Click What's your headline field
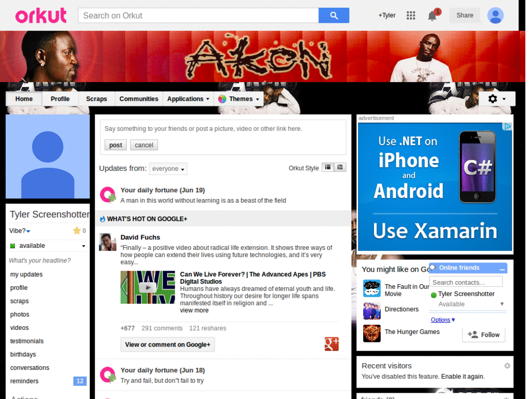Viewport: 532px width, 399px height. click(39, 261)
